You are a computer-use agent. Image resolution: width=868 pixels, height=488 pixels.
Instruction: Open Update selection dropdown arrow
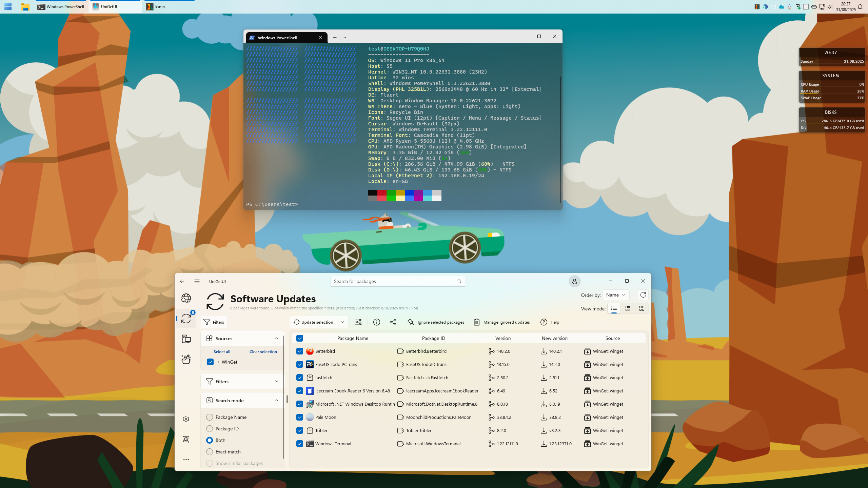342,322
